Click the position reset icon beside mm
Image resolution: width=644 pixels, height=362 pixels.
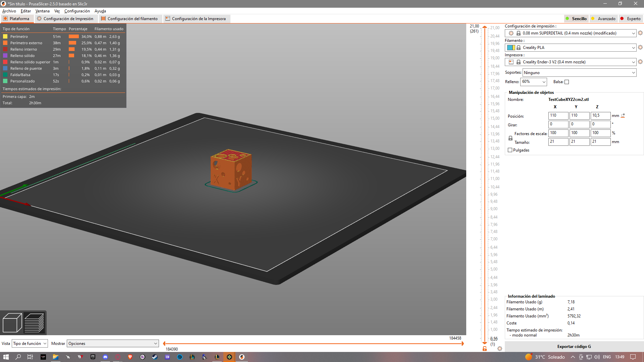click(x=623, y=116)
